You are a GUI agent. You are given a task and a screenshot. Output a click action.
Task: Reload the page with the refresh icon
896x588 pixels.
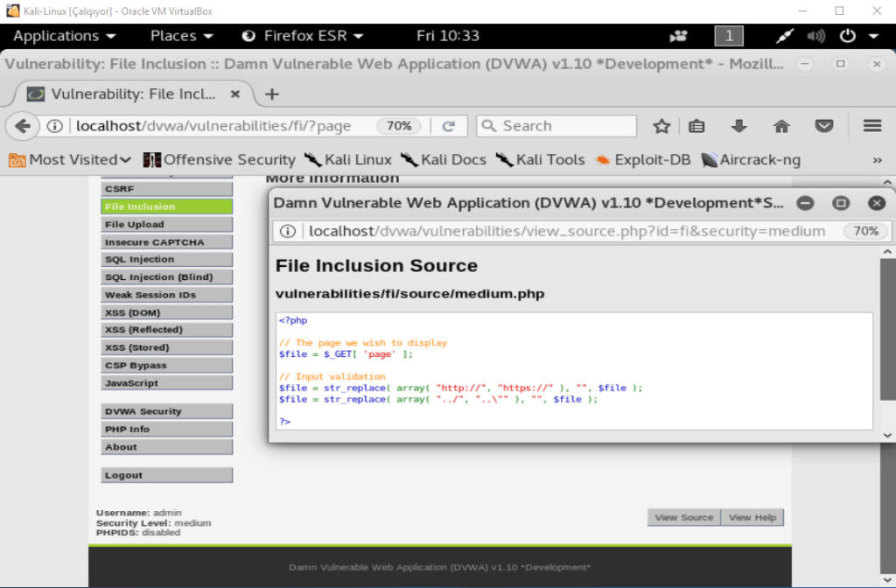[449, 126]
